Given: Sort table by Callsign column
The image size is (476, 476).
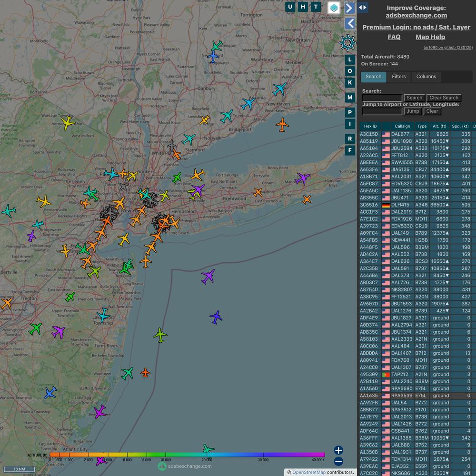Looking at the screenshot, I should tap(402, 126).
